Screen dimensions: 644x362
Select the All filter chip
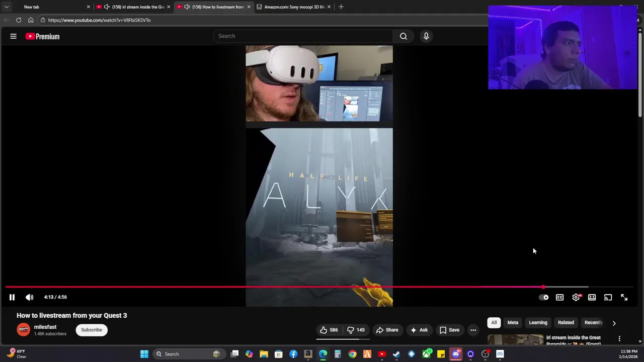tap(494, 323)
